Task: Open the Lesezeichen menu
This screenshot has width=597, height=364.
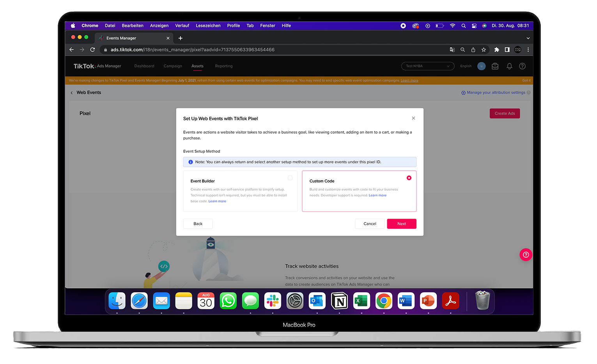Action: coord(208,26)
